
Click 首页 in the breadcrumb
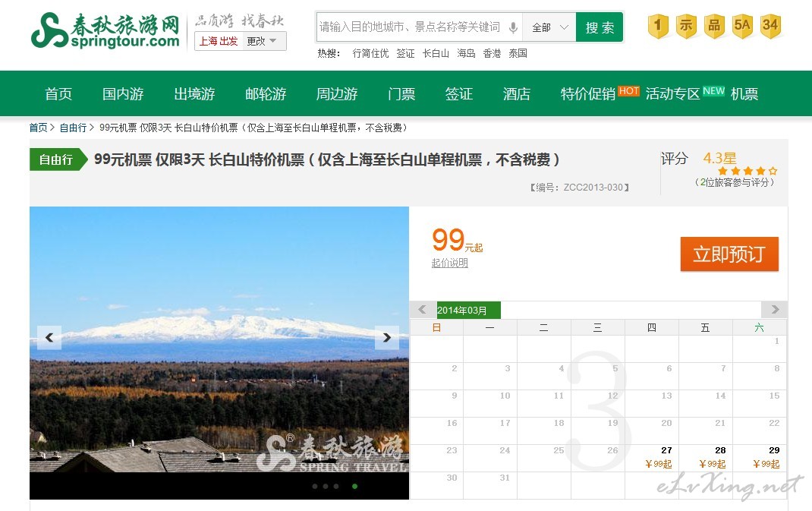[38, 128]
